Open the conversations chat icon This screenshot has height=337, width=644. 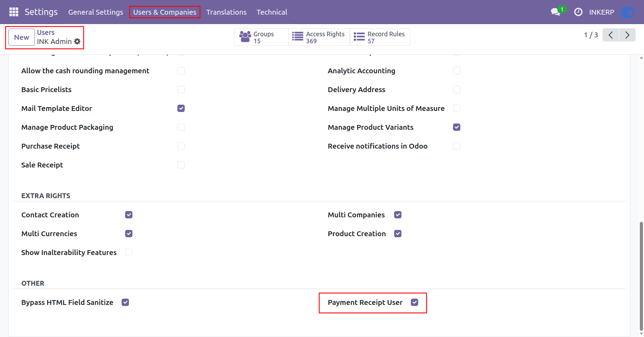coord(555,12)
